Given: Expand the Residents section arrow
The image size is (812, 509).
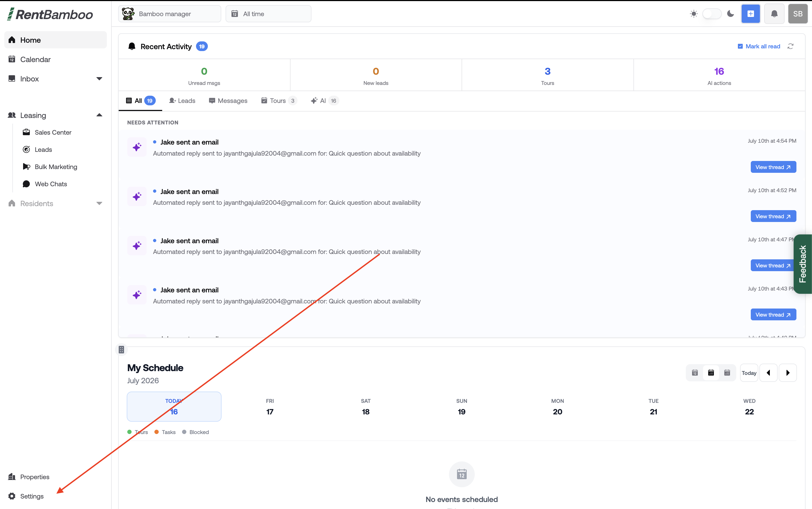Looking at the screenshot, I should point(99,203).
